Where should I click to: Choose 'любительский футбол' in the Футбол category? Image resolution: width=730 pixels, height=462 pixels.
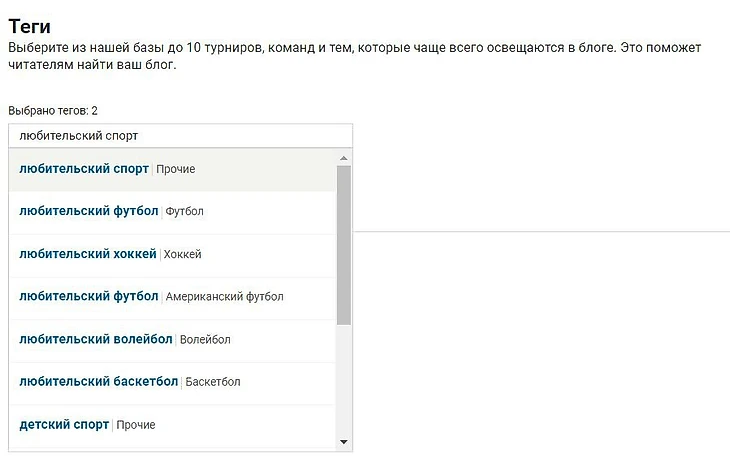click(89, 211)
